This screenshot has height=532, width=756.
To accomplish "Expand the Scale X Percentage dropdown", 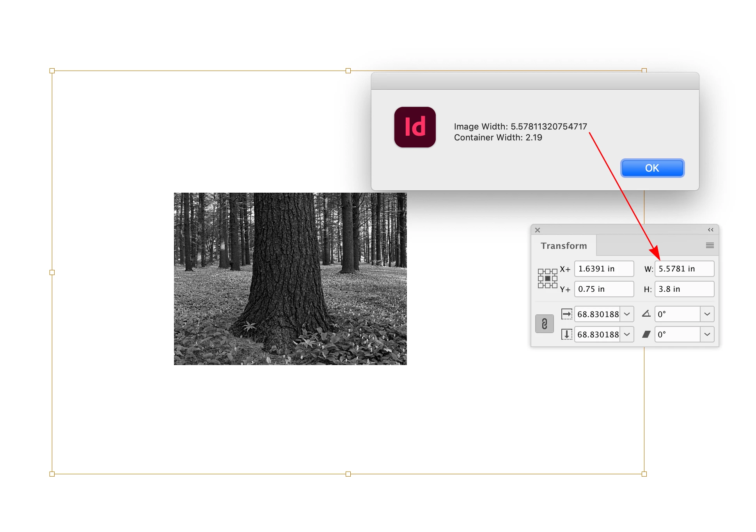I will [627, 314].
